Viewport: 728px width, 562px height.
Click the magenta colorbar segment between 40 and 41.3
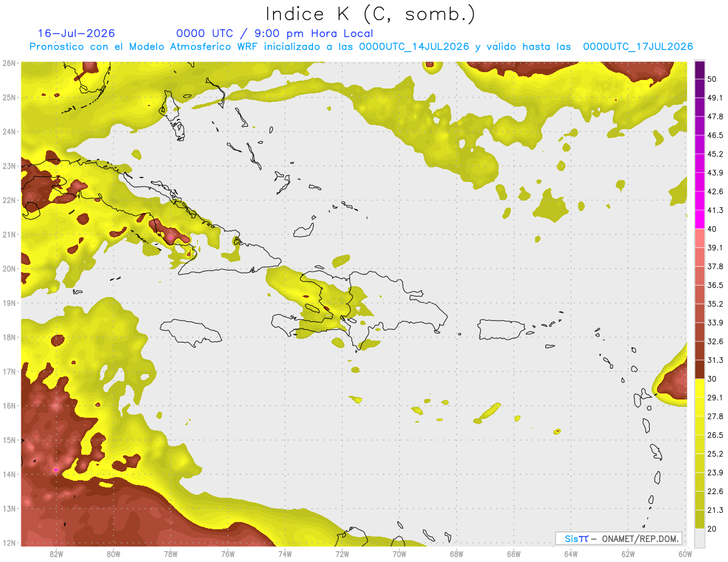coord(699,219)
